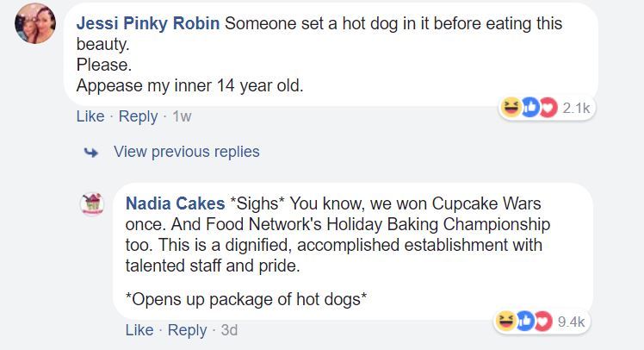Reply to the Nadia Cakes comment
This screenshot has width=644, height=350.
tap(188, 330)
